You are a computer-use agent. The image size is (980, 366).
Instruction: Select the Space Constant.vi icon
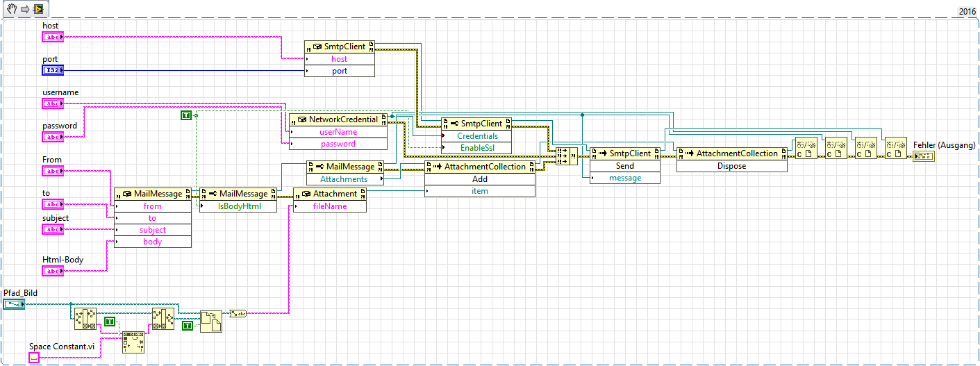coord(34,358)
